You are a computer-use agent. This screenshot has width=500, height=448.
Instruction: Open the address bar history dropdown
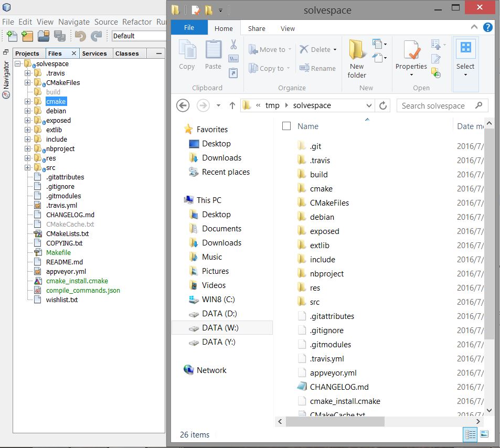(x=369, y=105)
